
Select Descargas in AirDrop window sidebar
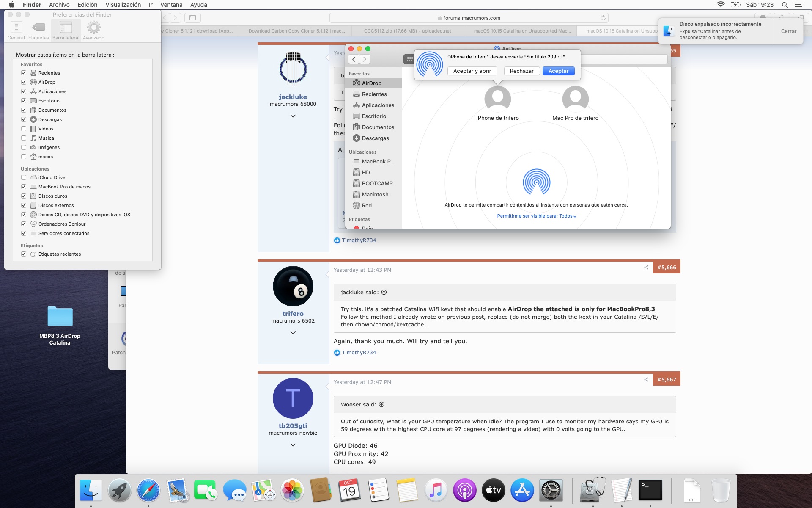373,138
